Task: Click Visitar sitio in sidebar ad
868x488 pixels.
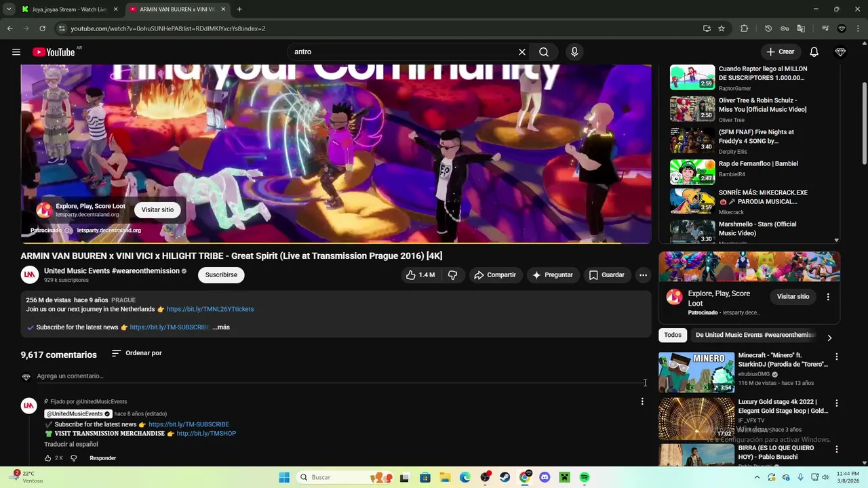Action: pyautogui.click(x=793, y=297)
